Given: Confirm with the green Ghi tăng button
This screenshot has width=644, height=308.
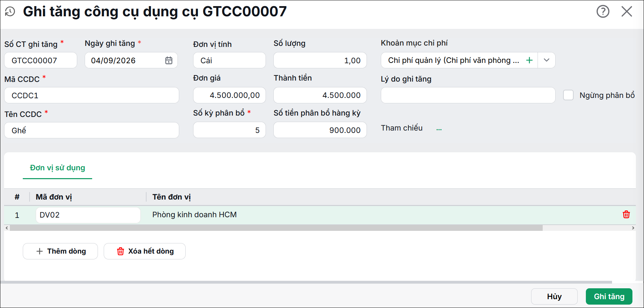Looking at the screenshot, I should pyautogui.click(x=609, y=296).
